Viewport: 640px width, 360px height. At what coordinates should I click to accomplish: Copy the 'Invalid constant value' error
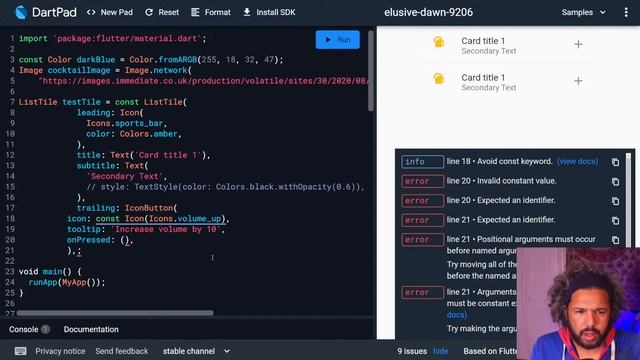click(616, 182)
